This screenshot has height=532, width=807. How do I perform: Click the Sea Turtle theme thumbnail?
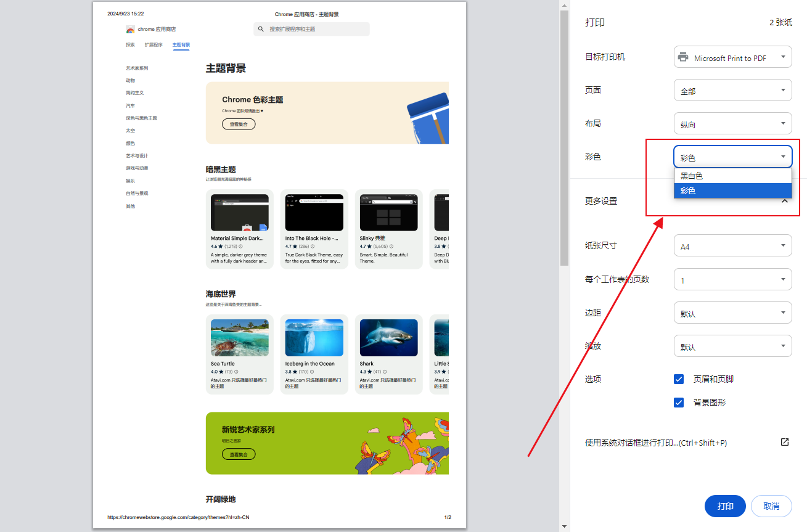(x=240, y=338)
